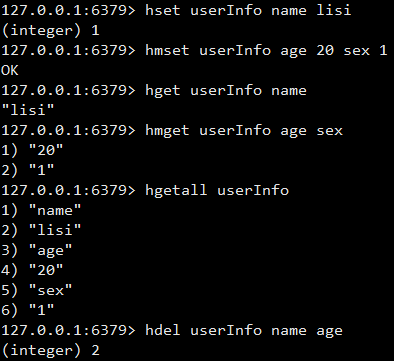Viewport: 394px width, 361px height.
Task: Click the 'hget userInfo name' command
Action: [226, 90]
